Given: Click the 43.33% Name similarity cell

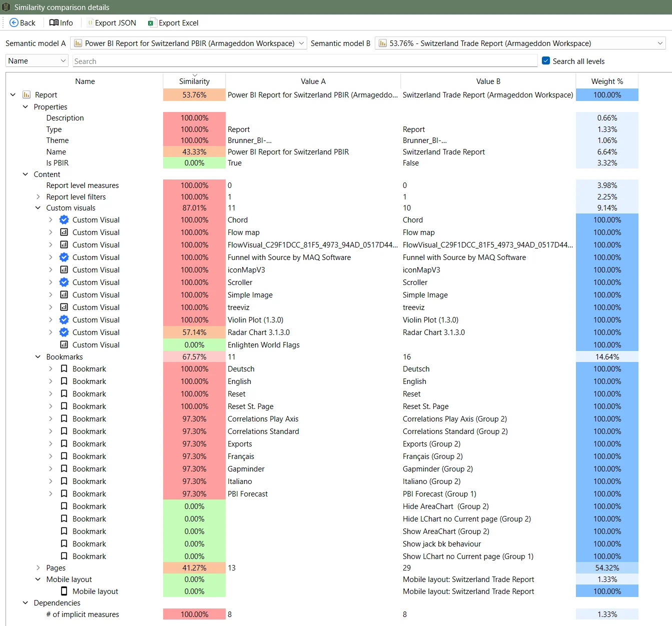Looking at the screenshot, I should [x=194, y=151].
